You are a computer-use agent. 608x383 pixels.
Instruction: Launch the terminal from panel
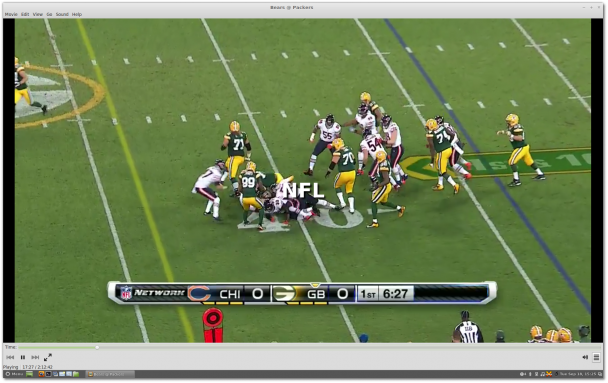(x=48, y=374)
